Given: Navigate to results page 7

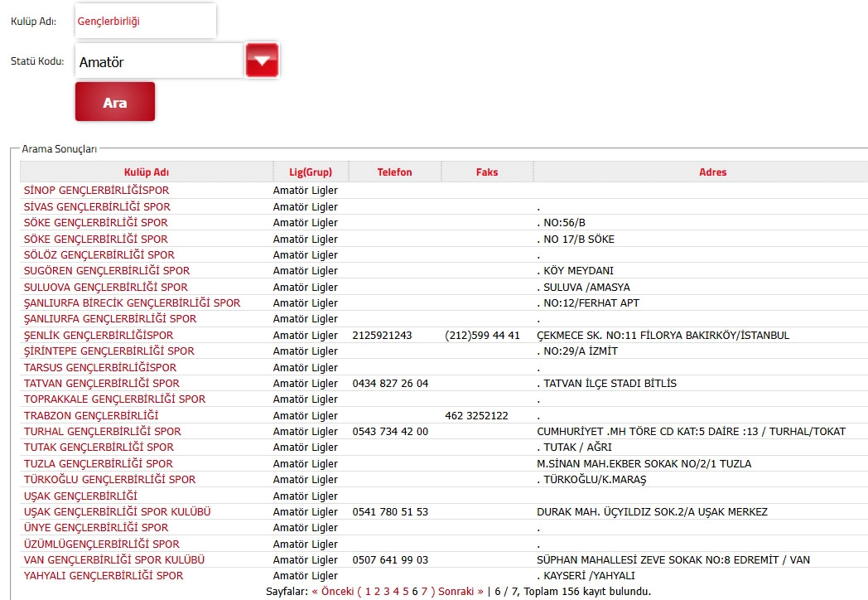Looking at the screenshot, I should pyautogui.click(x=424, y=592).
